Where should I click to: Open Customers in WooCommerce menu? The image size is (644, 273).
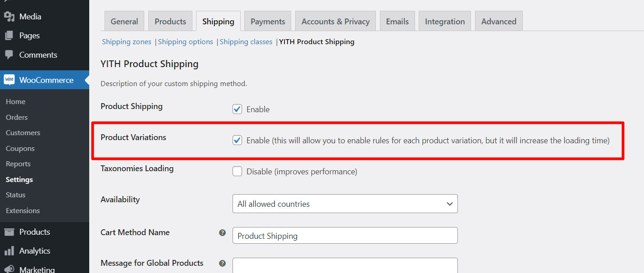coord(23,133)
